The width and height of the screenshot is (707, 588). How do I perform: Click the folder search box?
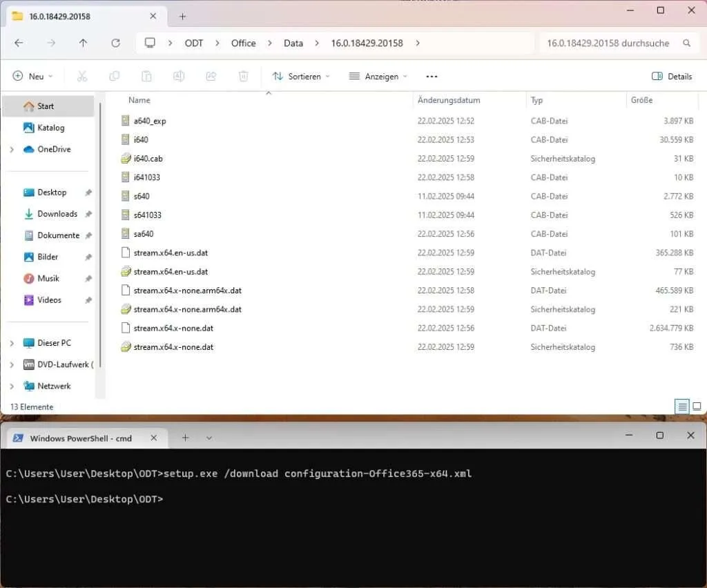tap(608, 43)
